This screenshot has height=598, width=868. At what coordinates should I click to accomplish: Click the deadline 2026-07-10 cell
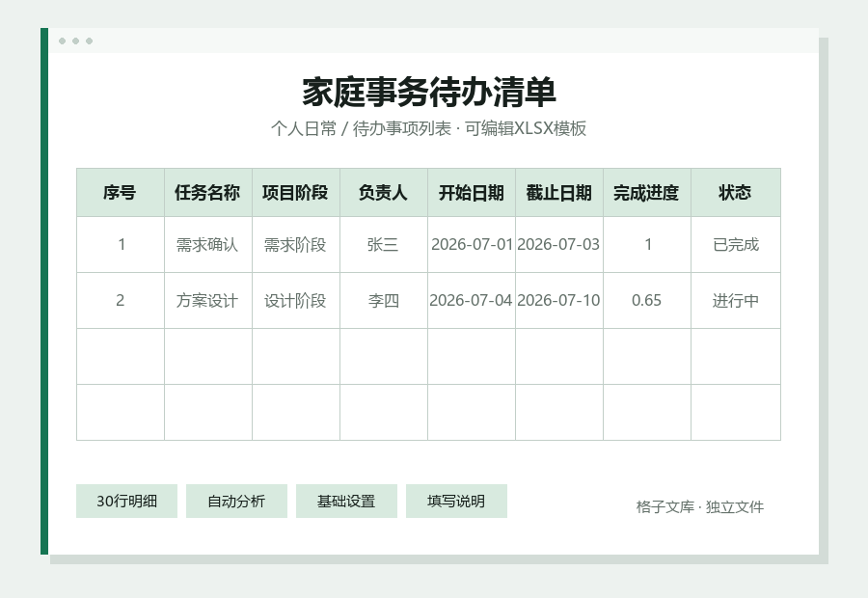(x=559, y=301)
